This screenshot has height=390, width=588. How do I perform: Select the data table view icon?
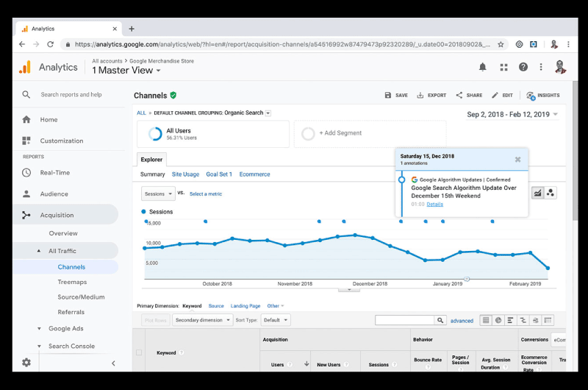click(x=486, y=320)
